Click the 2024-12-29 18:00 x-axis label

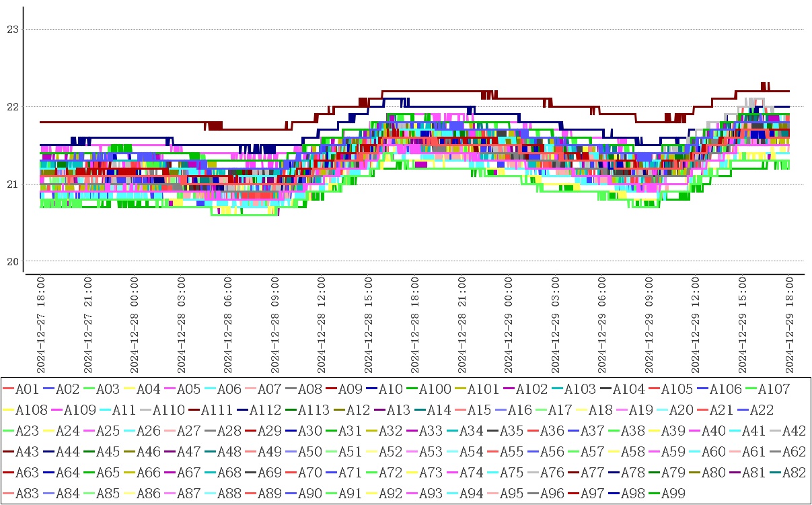[x=789, y=324]
